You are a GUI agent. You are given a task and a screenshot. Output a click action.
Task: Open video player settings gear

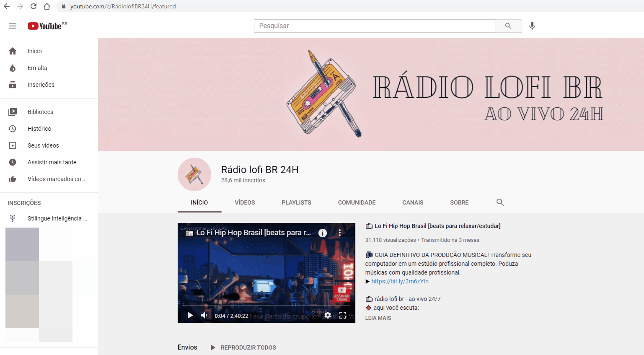pyautogui.click(x=328, y=315)
